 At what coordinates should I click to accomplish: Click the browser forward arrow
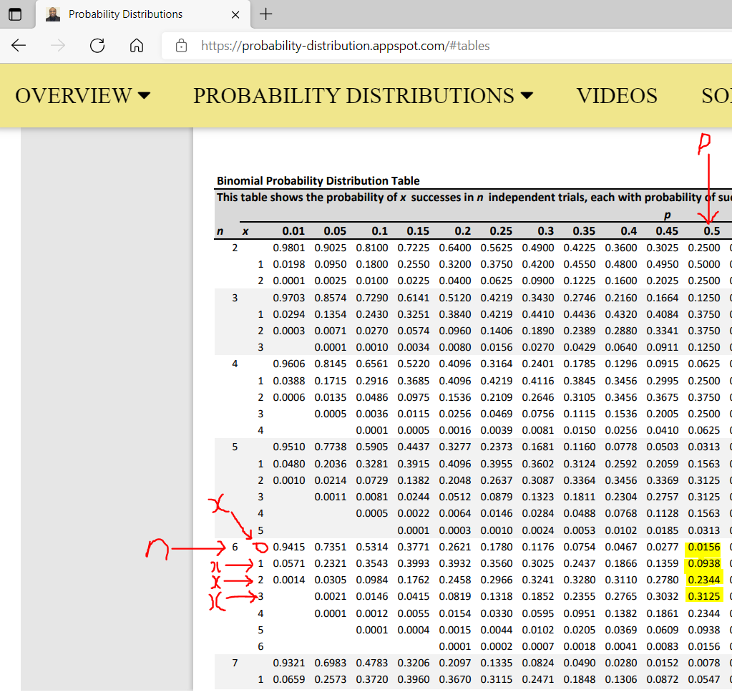[x=58, y=46]
